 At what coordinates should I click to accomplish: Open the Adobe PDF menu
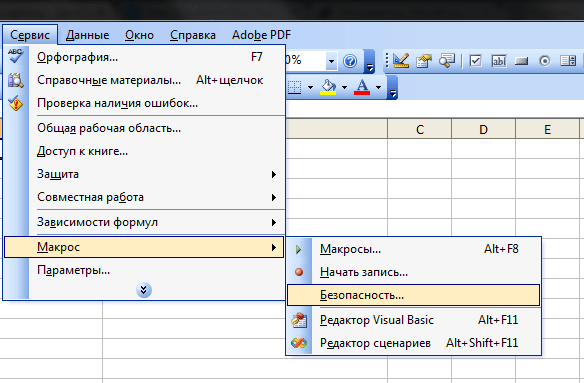click(261, 35)
